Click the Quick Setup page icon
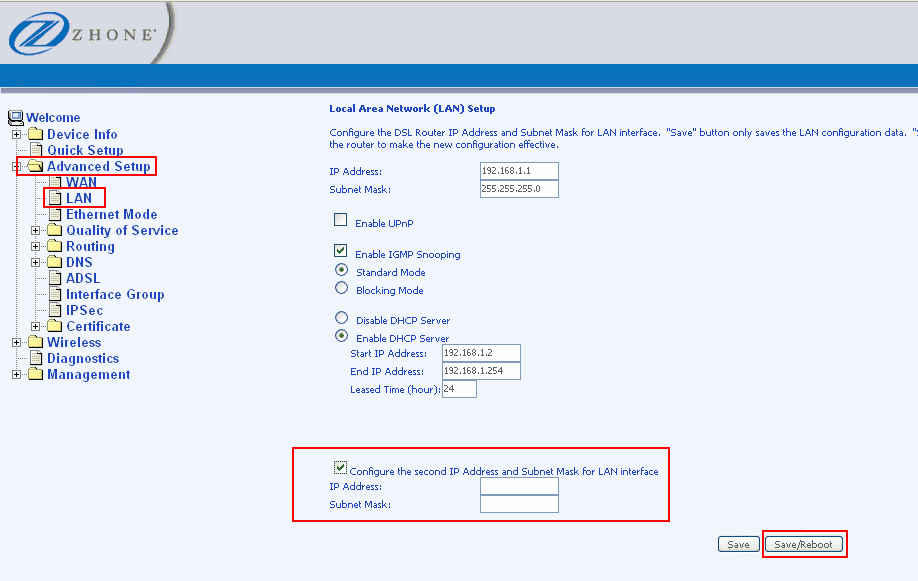 pyautogui.click(x=37, y=151)
